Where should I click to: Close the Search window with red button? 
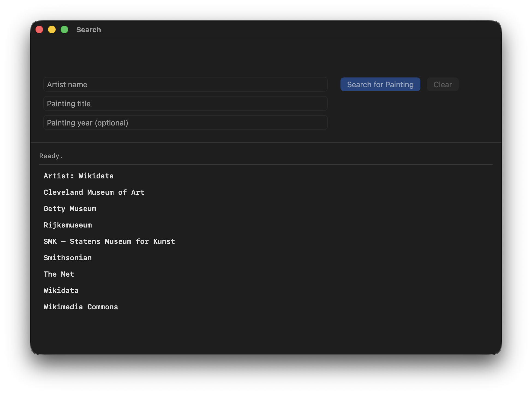39,29
